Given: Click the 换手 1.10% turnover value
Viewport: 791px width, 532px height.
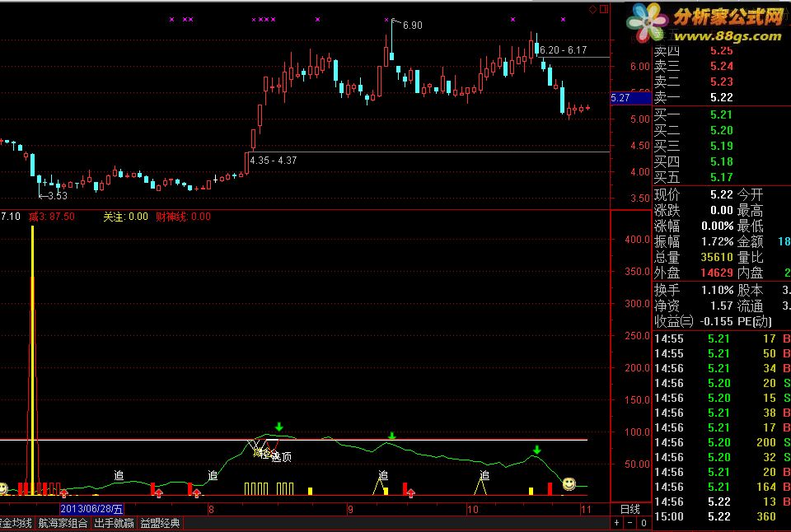Looking at the screenshot, I should [717, 291].
